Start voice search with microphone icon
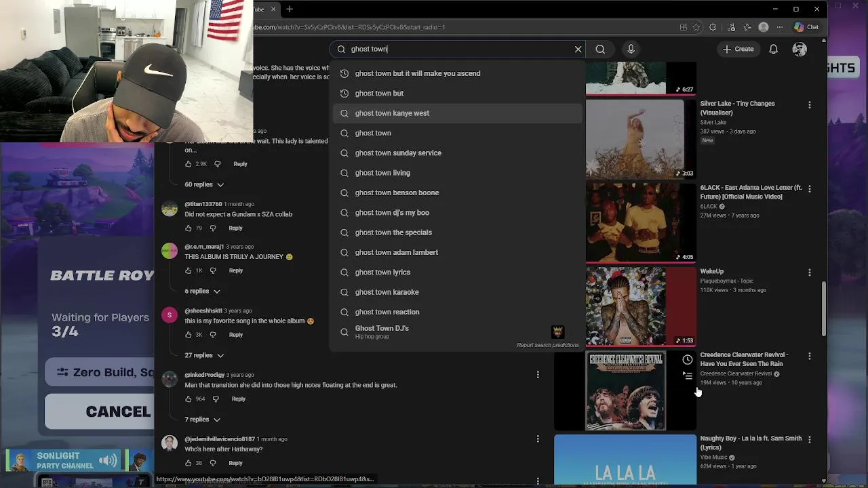The height and width of the screenshot is (488, 868). click(x=631, y=49)
